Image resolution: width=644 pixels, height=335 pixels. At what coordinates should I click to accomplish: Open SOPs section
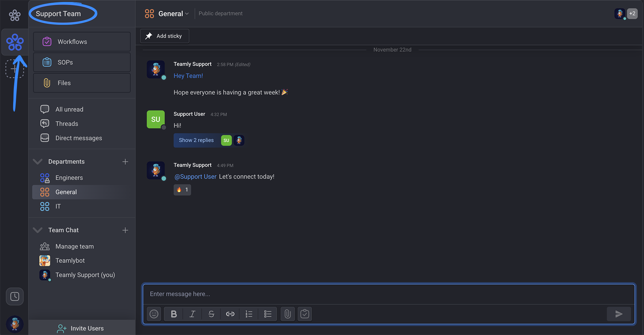[x=82, y=62]
